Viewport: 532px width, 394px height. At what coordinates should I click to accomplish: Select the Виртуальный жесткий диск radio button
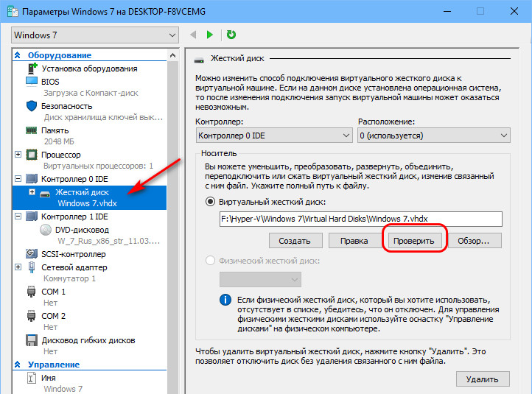click(210, 202)
